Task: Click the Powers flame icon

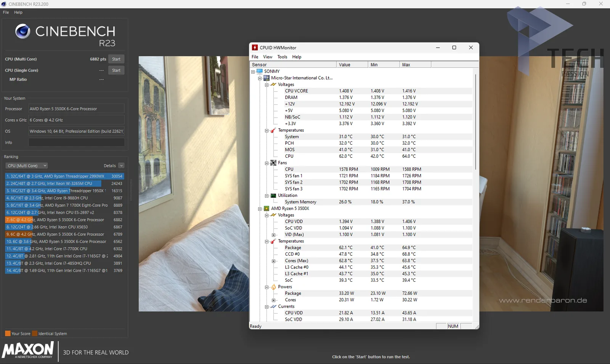Action: 273,287
